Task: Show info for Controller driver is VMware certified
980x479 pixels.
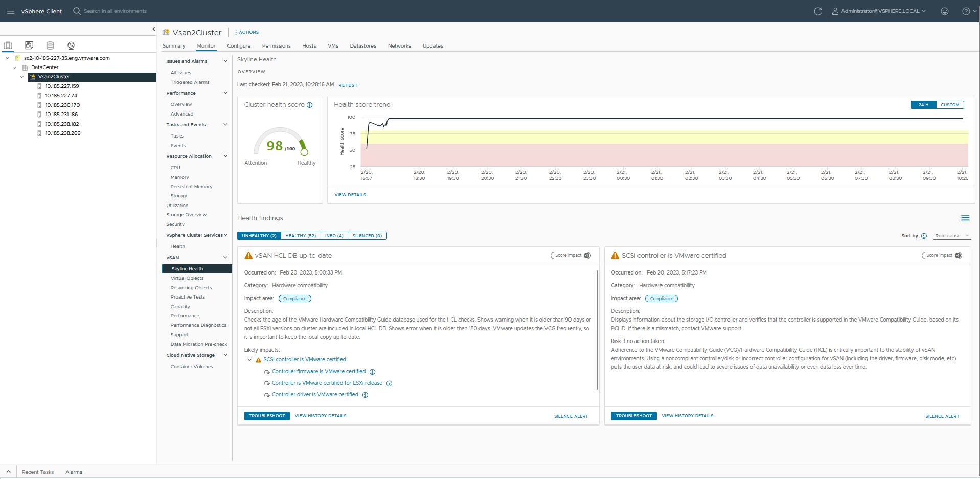Action: pyautogui.click(x=365, y=395)
